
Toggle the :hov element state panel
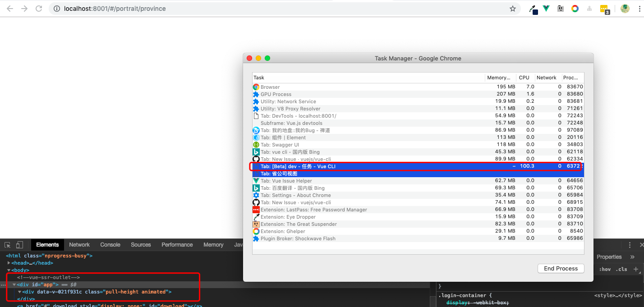tap(605, 269)
